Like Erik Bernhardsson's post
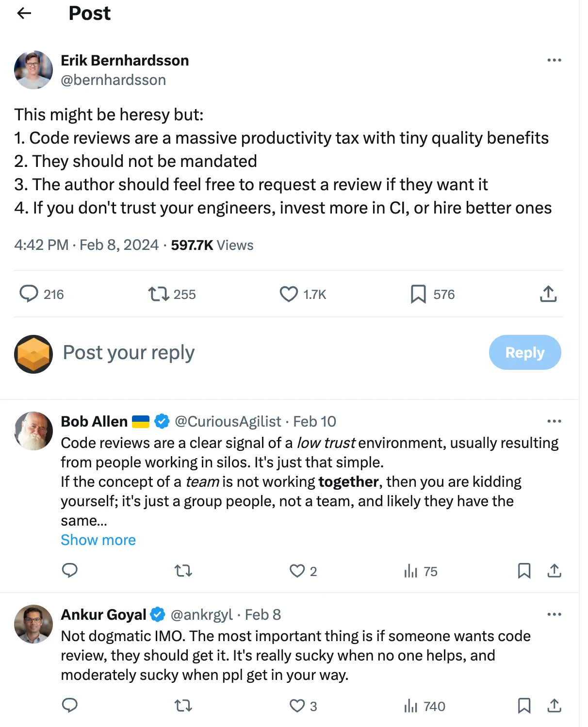This screenshot has width=588, height=727. coord(288,294)
